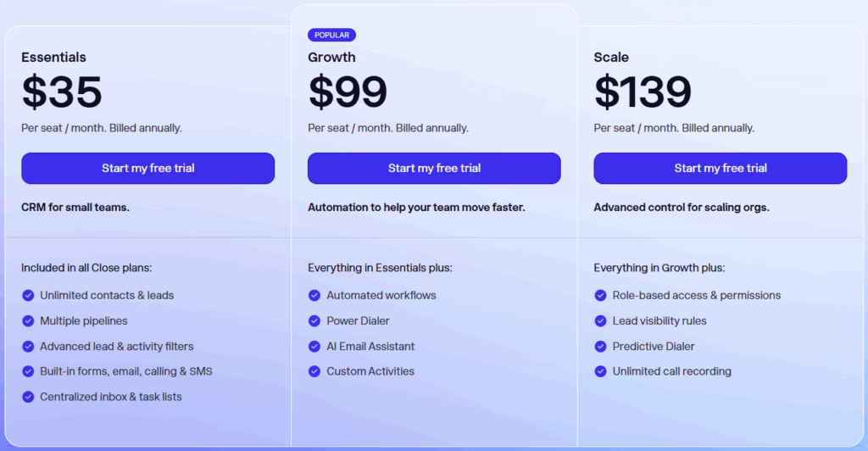Start the Scale plan free trial
Screen dimensions: 868x451
tap(720, 168)
